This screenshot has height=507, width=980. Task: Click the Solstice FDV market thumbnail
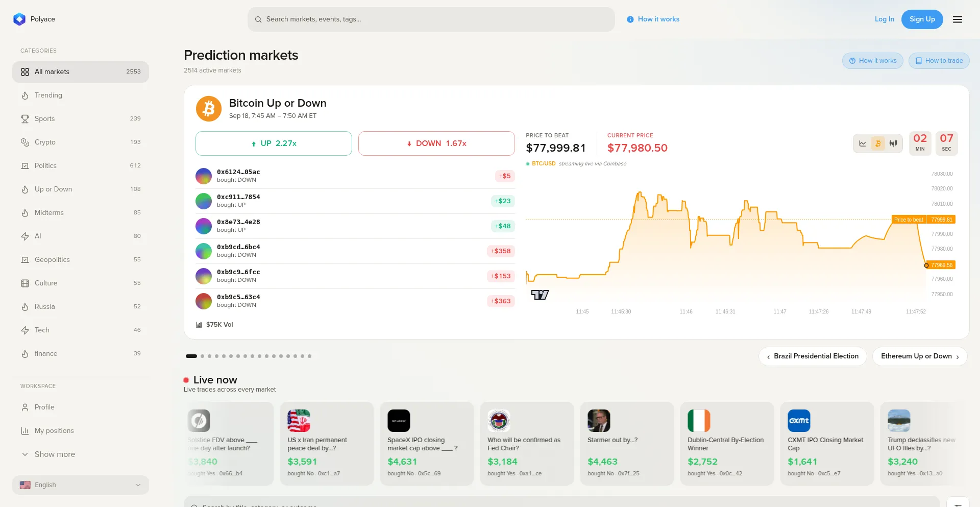click(x=199, y=421)
